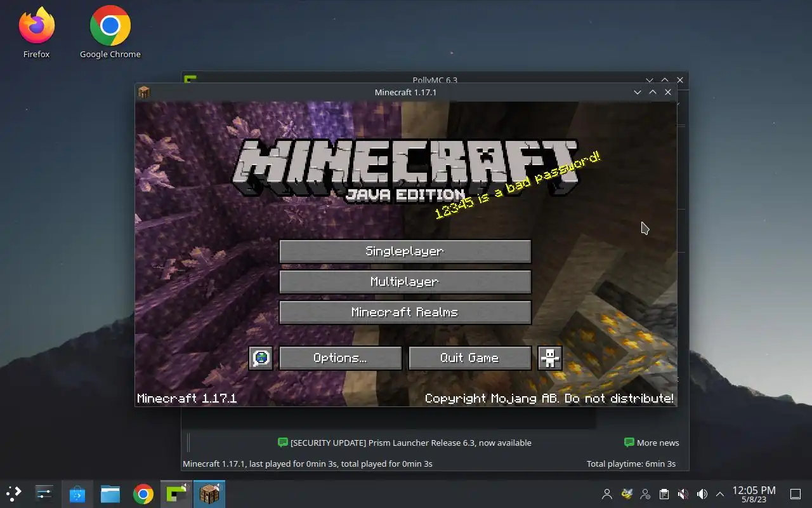This screenshot has width=812, height=508.
Task: Open Dolphin file manager from taskbar
Action: pos(110,493)
